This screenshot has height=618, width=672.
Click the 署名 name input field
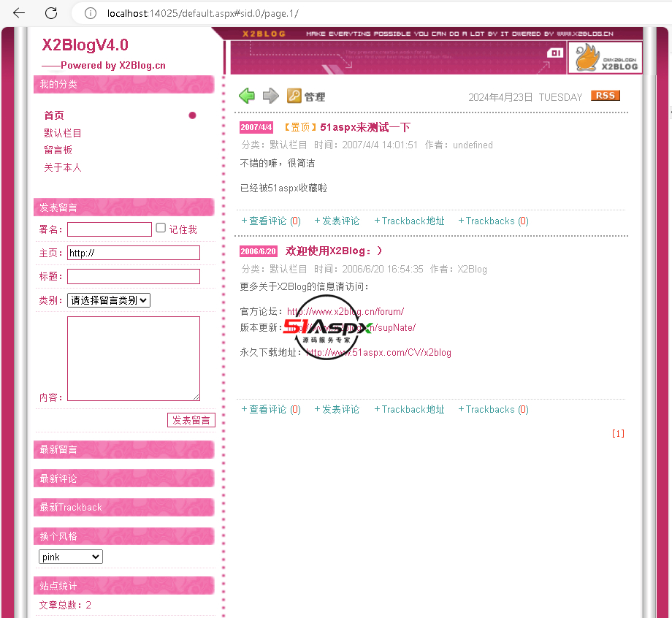click(110, 229)
